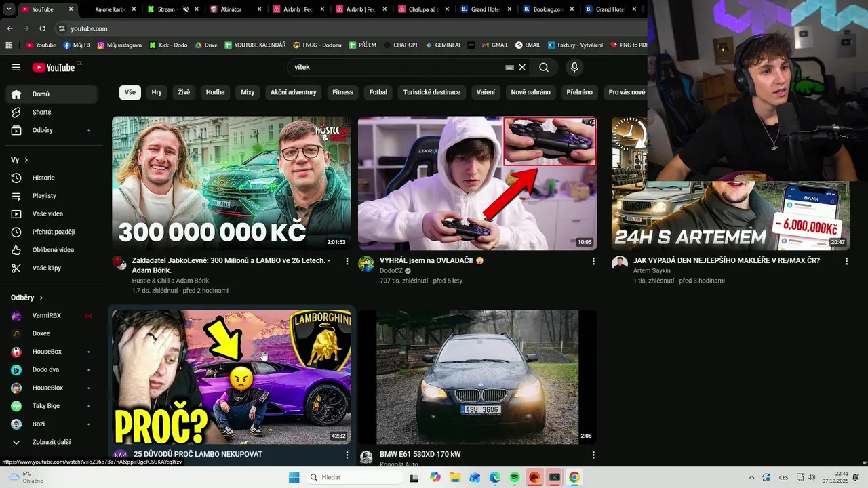The width and height of the screenshot is (868, 488).
Task: Click the video title 25 DŮVODŮ PROČ LAMBO NEKUPOVAT
Action: coord(197,454)
